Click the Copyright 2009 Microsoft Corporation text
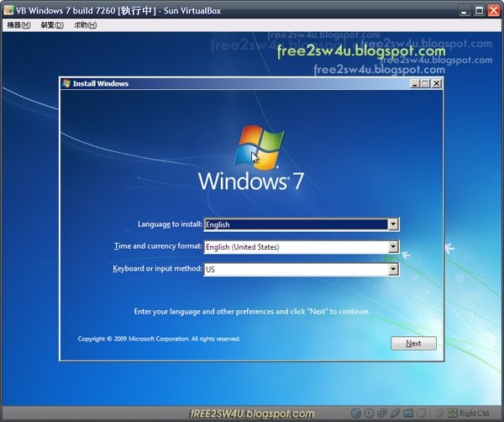 coord(159,339)
